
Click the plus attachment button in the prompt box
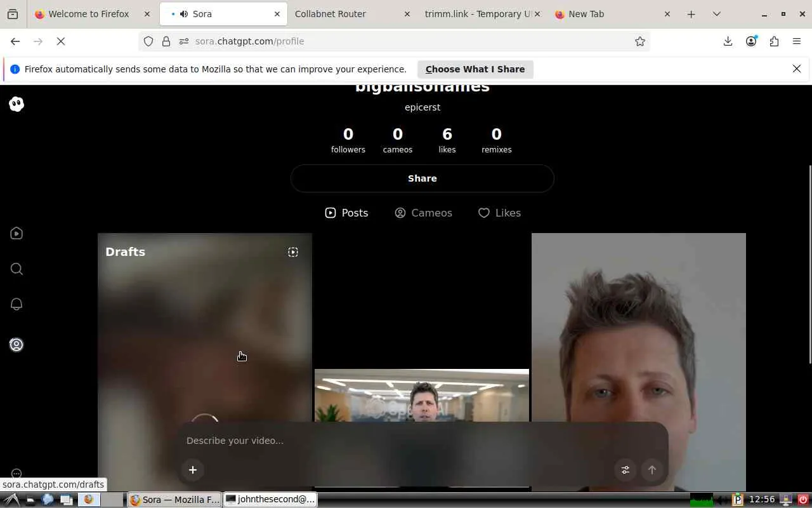click(193, 470)
